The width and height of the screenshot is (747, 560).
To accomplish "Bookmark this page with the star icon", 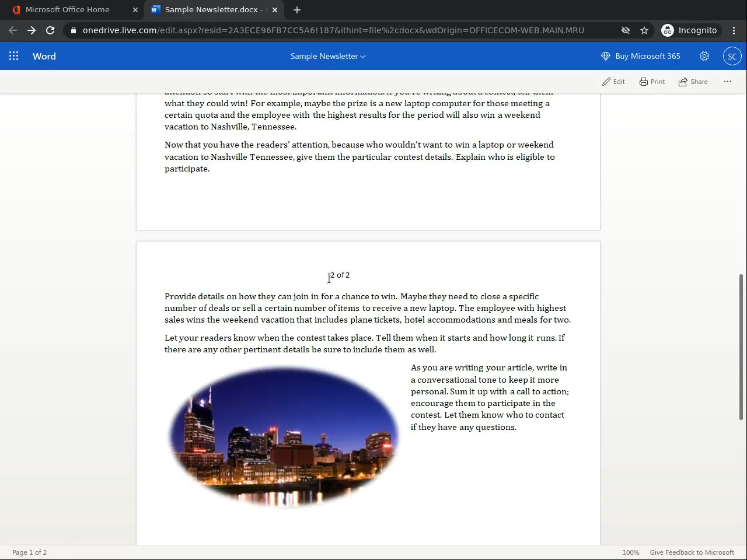I will click(644, 30).
